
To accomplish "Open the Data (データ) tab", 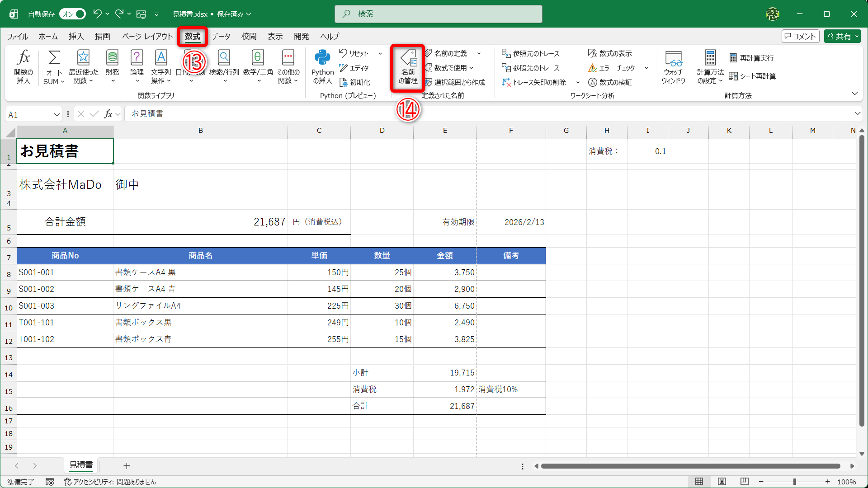I will [221, 36].
